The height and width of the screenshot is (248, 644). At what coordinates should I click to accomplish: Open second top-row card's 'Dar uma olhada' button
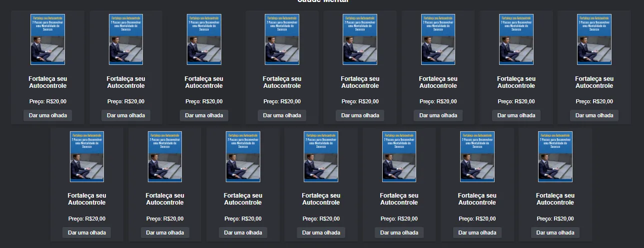click(x=126, y=115)
